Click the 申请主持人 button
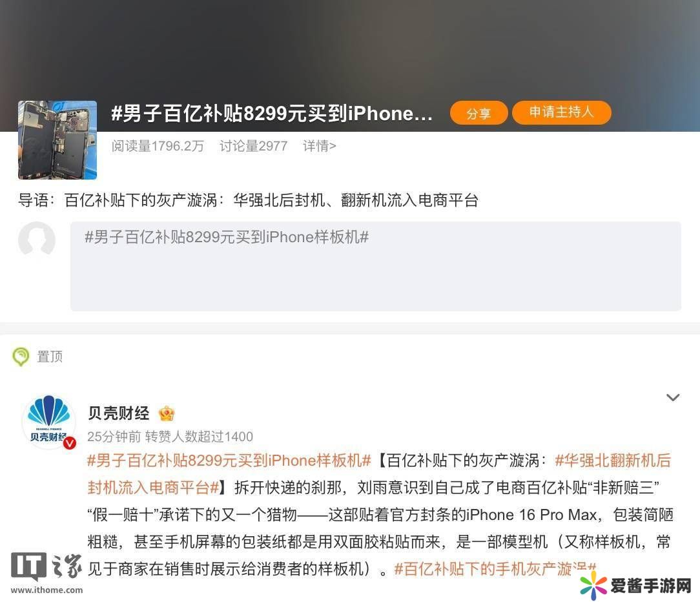 pyautogui.click(x=561, y=112)
